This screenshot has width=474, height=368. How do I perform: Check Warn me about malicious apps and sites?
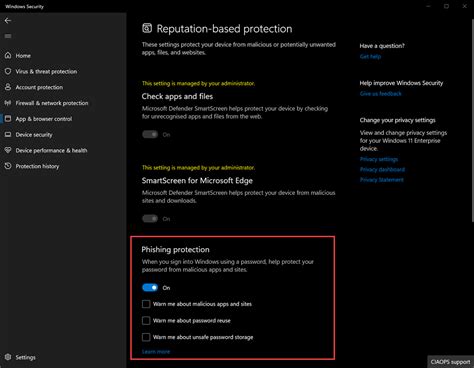click(146, 304)
